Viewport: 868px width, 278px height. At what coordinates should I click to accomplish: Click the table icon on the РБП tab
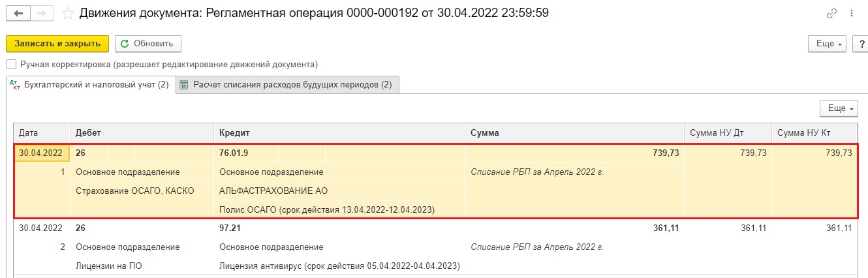click(184, 85)
